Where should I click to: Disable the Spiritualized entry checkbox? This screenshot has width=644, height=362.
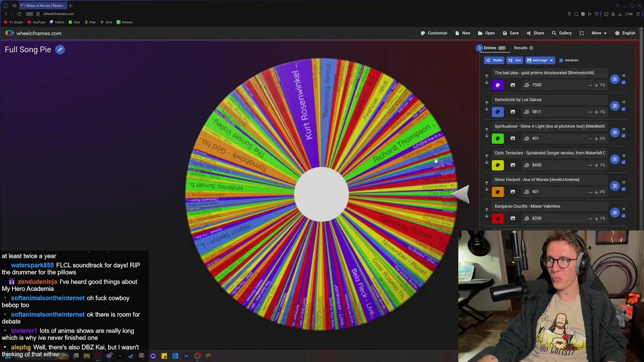623,136
